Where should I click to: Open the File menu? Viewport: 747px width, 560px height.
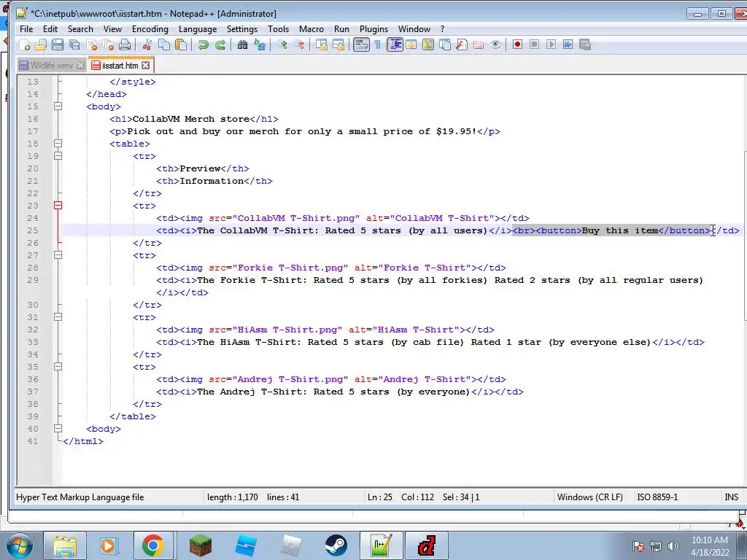pos(26,29)
